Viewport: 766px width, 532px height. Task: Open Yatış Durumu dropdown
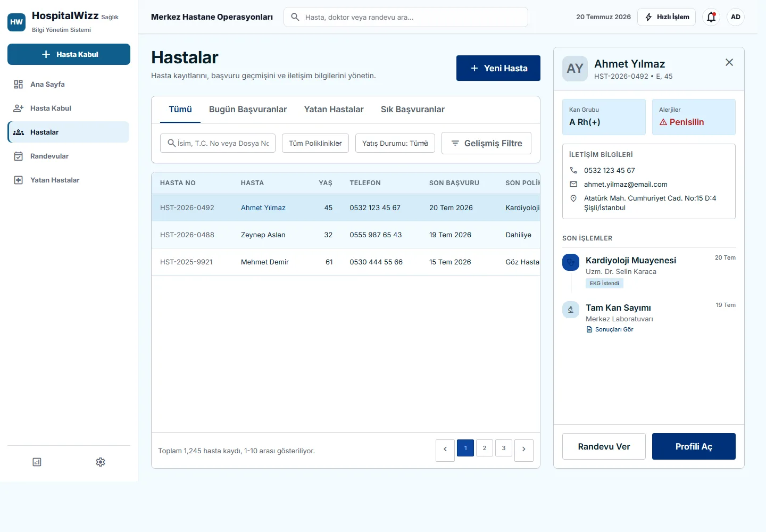395,143
